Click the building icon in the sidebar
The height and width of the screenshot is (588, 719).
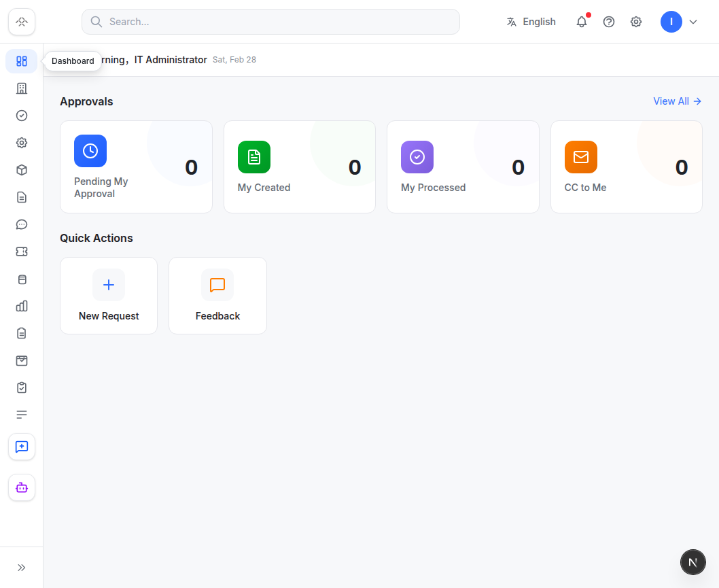22,88
